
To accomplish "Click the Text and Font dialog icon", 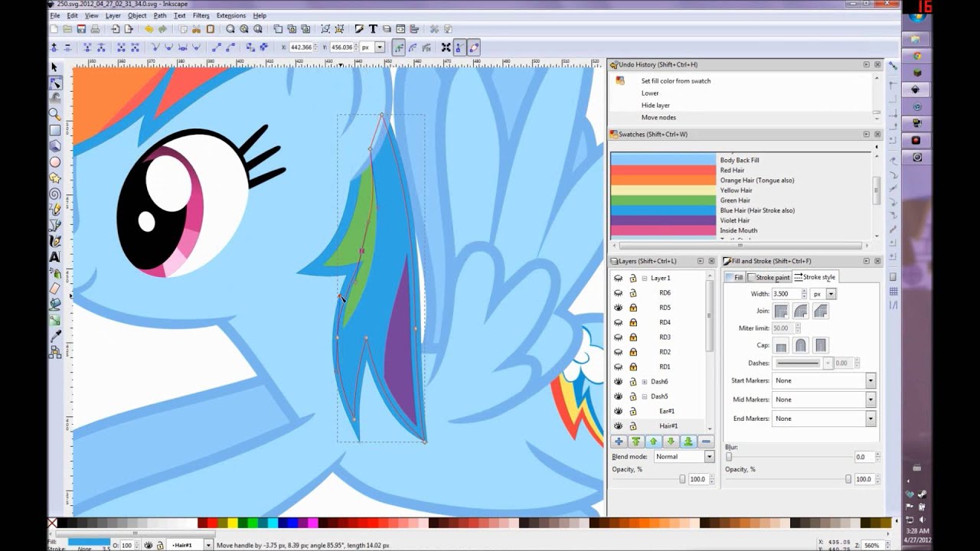I will 373,29.
